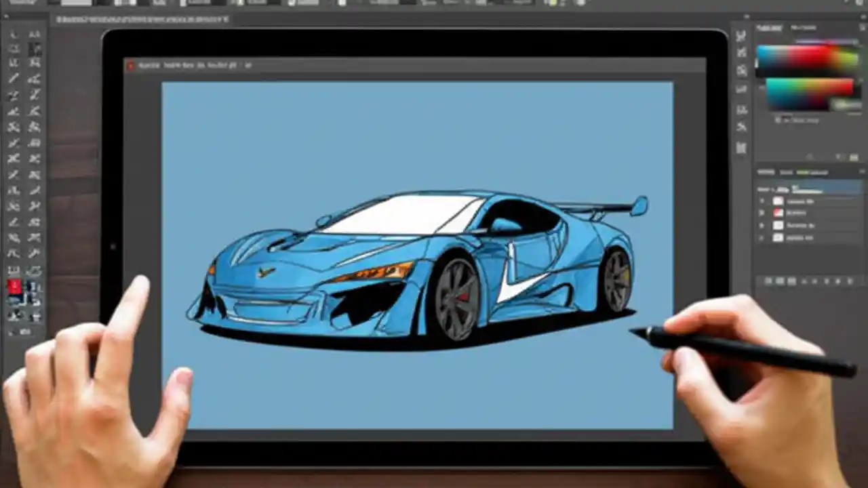Select the Move tool in the toolbar

pos(14,34)
